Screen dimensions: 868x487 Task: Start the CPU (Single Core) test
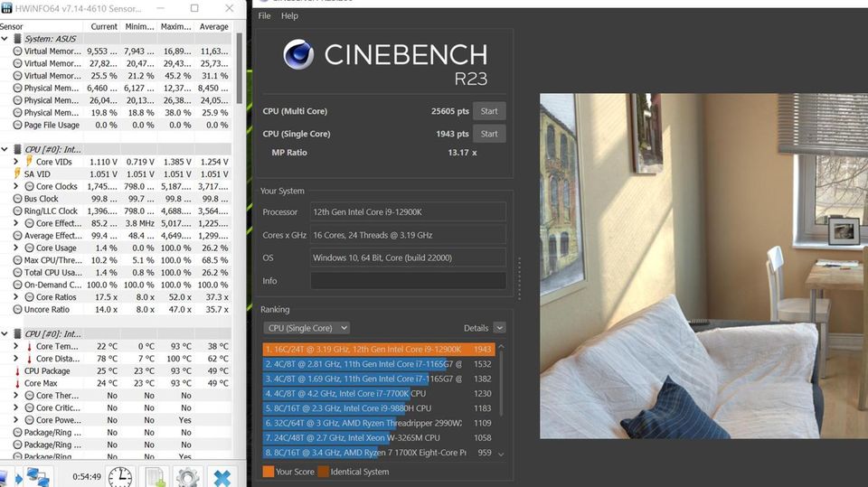489,134
